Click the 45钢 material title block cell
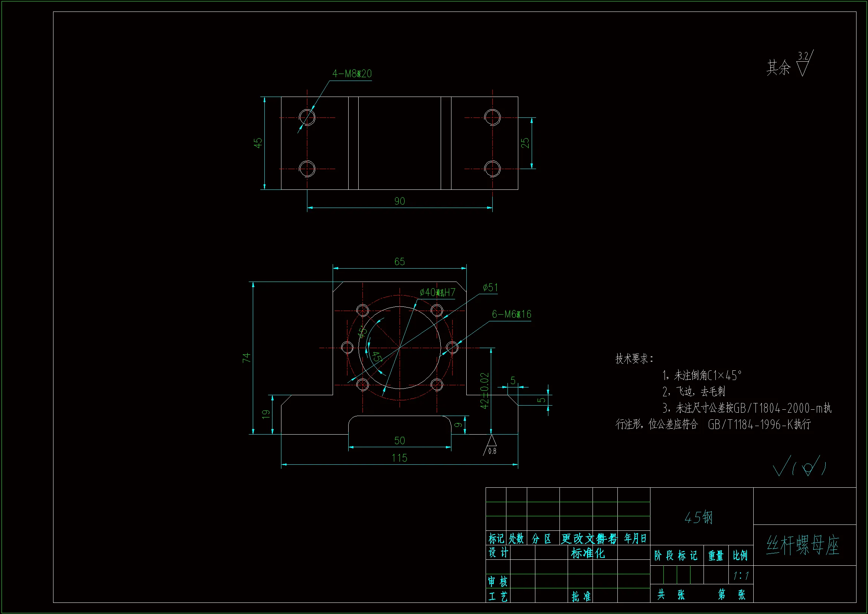Screen dimensions: 868x614 click(699, 517)
